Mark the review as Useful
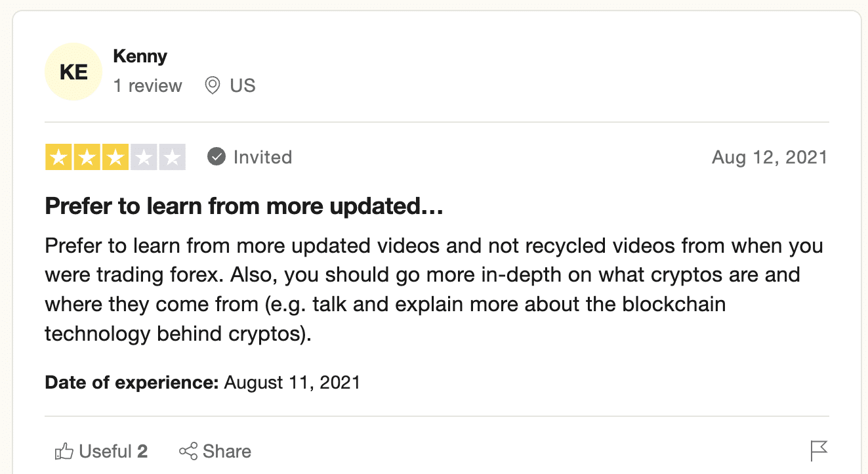The image size is (868, 474). tap(101, 452)
